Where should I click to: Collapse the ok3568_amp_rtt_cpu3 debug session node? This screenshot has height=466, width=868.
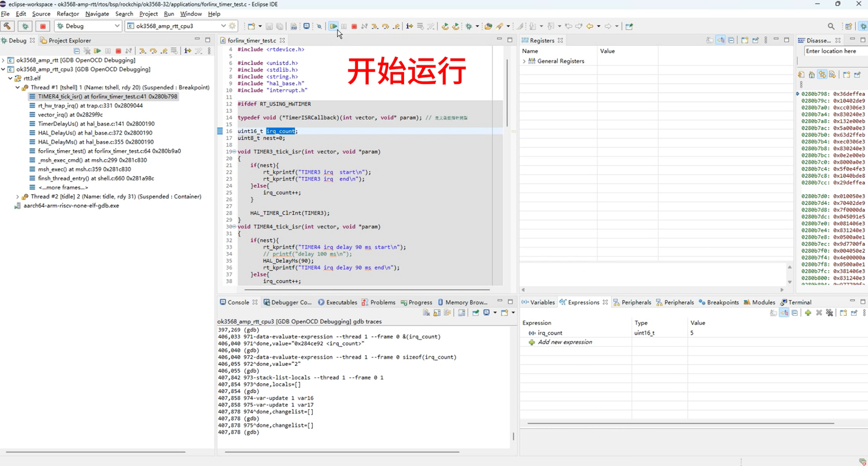(4, 69)
